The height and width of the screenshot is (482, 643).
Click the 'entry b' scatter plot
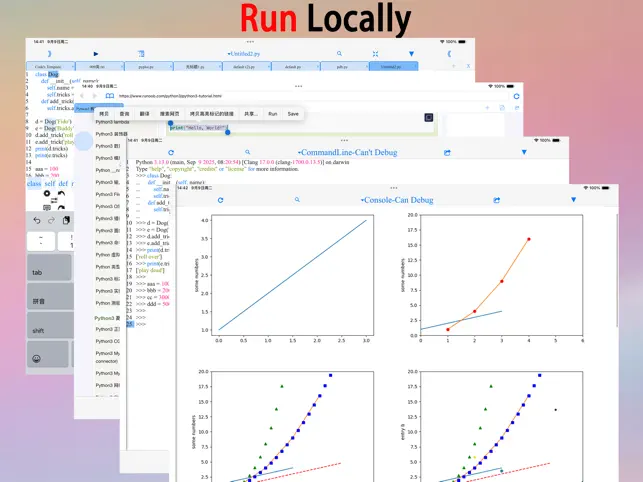501,427
